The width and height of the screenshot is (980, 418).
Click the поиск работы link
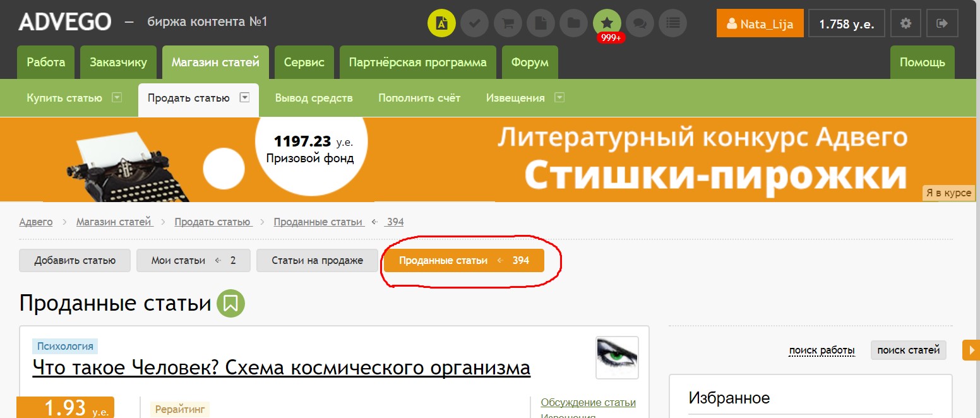pos(822,350)
